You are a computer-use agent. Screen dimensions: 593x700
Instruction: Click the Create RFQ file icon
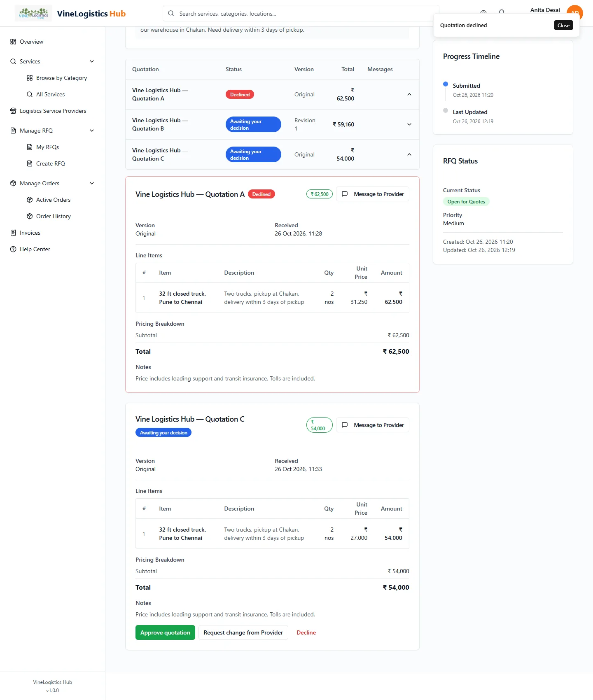tap(30, 163)
